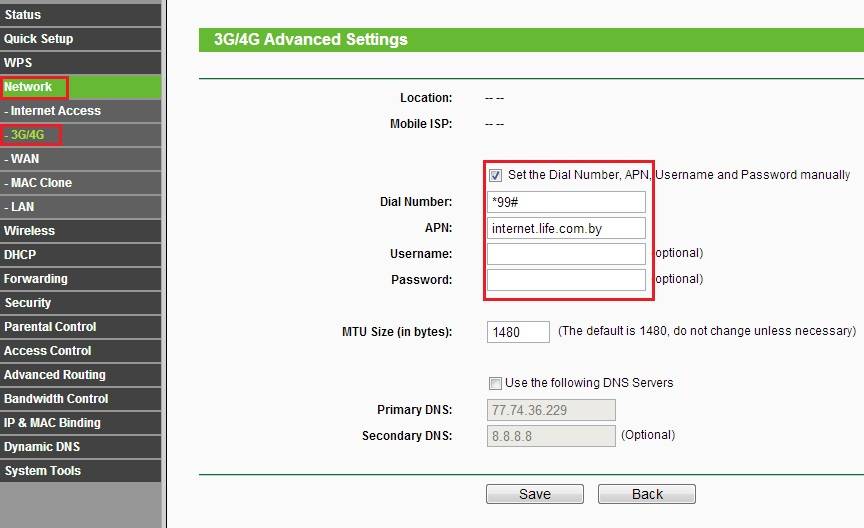Focus the Username input field

pos(566,254)
